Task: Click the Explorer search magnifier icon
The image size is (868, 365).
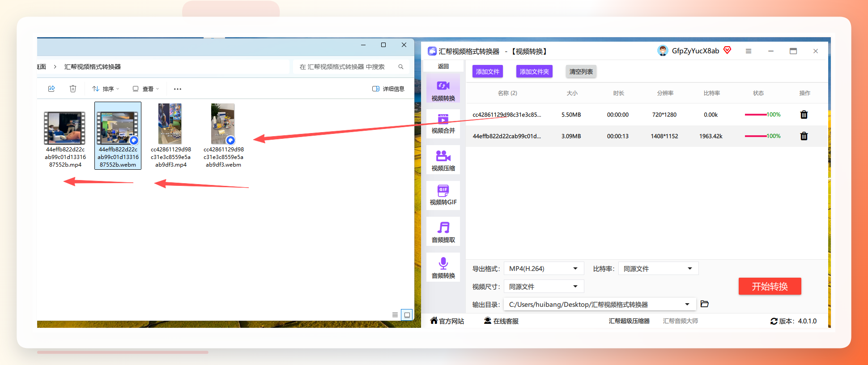Action: 401,67
